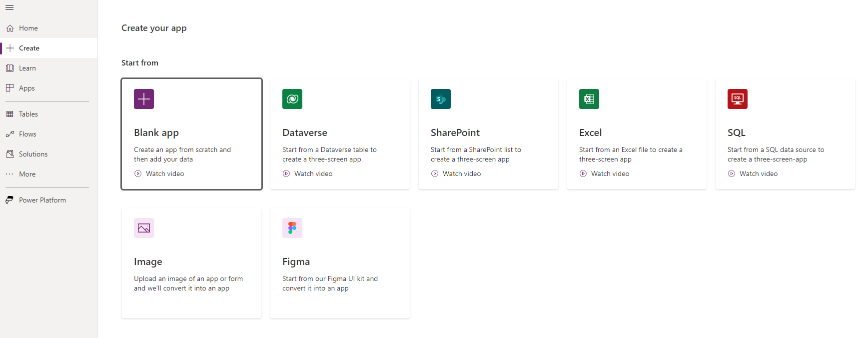Click the Create plus icon in sidebar
The width and height of the screenshot is (868, 338).
click(10, 48)
